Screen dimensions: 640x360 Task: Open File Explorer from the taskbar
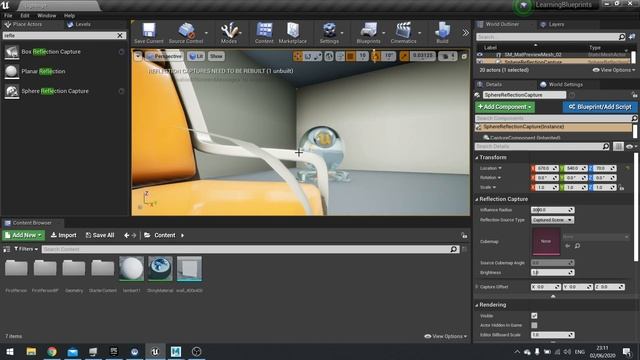coord(31,351)
